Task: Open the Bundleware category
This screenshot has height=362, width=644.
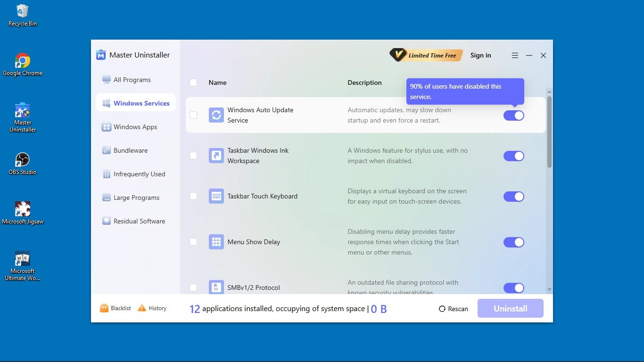Action: [131, 151]
